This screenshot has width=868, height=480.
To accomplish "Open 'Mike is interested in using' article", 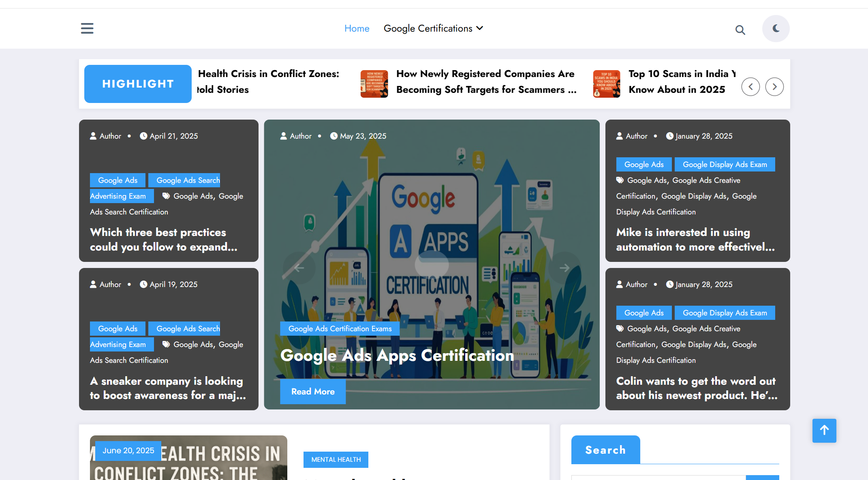I will coord(695,240).
